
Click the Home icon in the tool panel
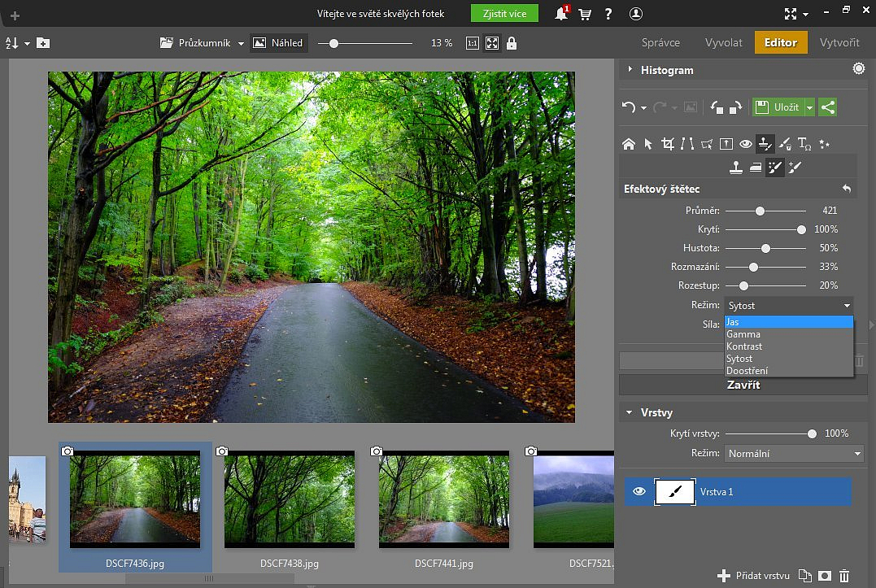click(629, 144)
